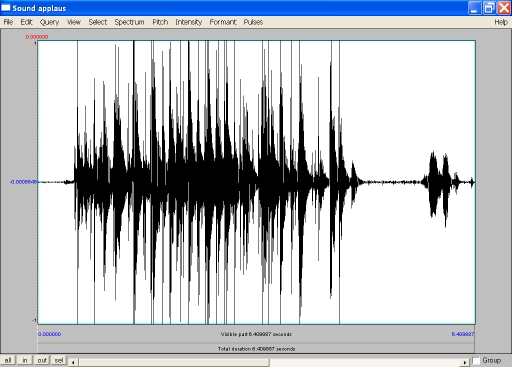Open the Spectrum menu

[x=129, y=22]
